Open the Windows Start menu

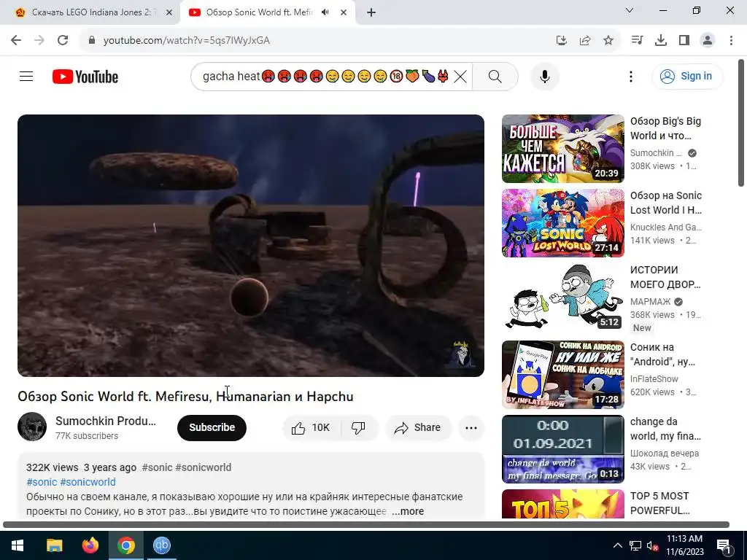click(x=18, y=545)
